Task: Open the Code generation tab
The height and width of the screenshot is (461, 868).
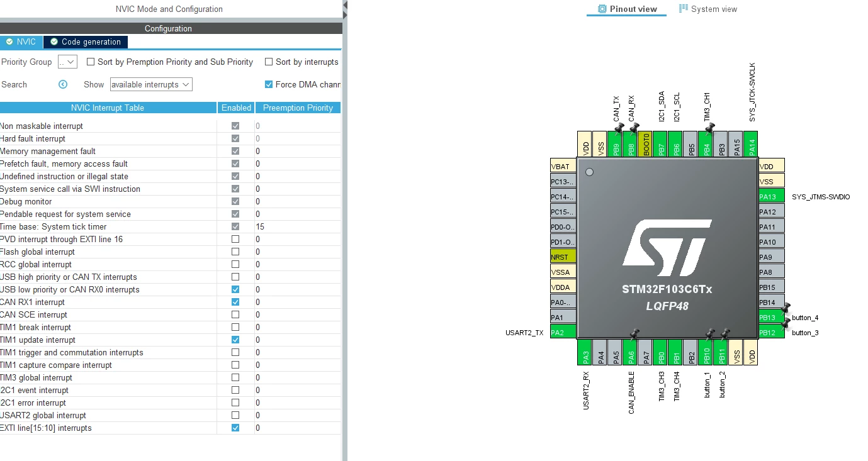Action: [x=86, y=42]
